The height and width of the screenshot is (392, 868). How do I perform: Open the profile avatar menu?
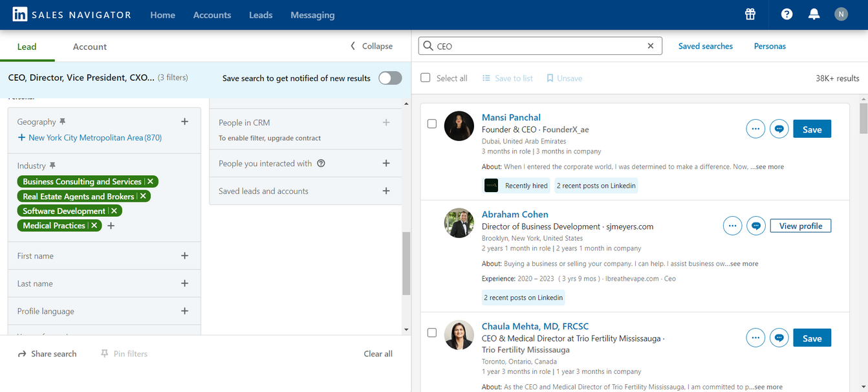[x=841, y=14]
